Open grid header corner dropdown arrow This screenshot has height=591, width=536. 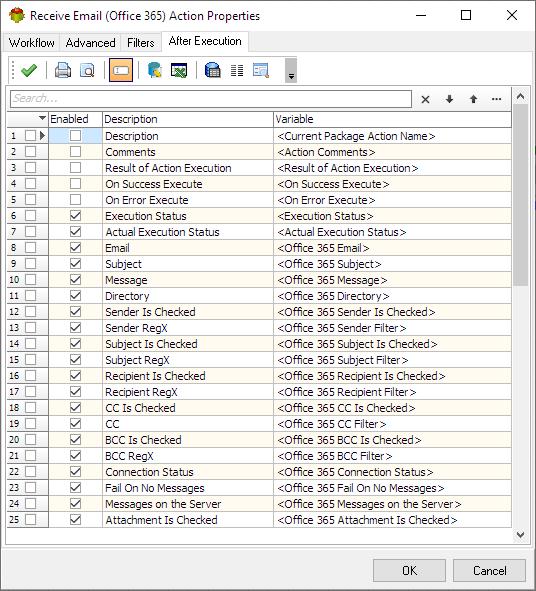point(43,118)
